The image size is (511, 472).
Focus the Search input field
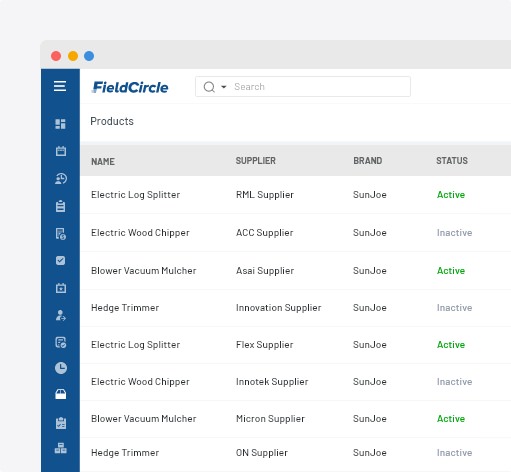(303, 87)
